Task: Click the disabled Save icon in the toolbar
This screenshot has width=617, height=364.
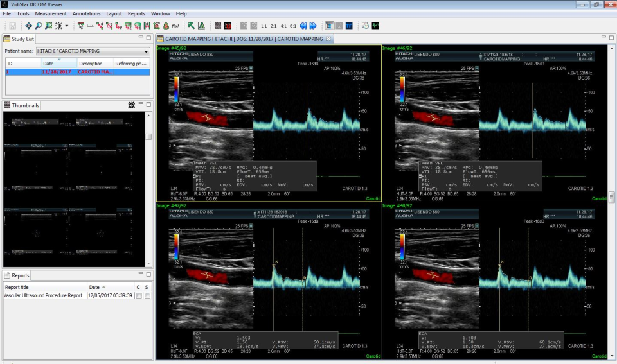Action: (13, 26)
